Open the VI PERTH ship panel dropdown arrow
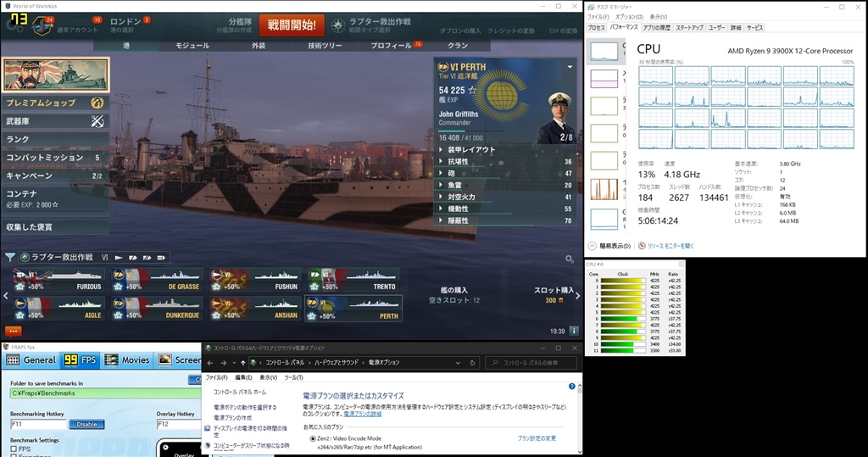Viewport: 868px width, 457px height. point(570,67)
